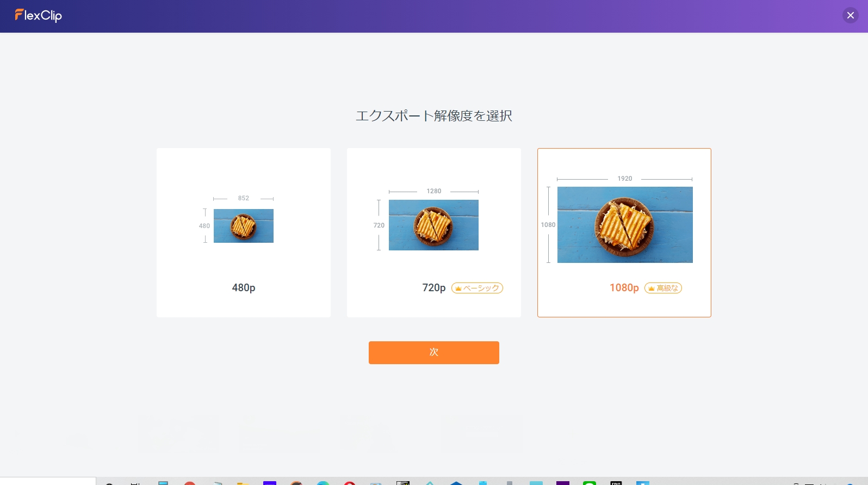Click the 852 width label

pyautogui.click(x=244, y=198)
